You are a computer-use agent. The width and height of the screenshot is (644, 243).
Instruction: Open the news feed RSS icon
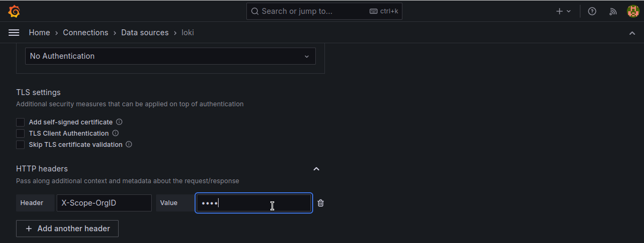click(x=613, y=11)
